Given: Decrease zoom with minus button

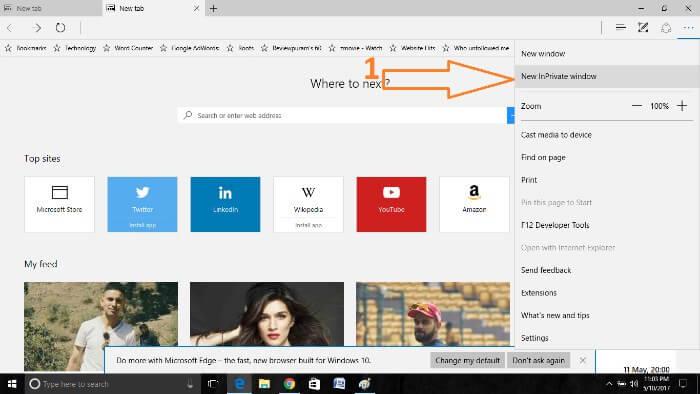Looking at the screenshot, I should coord(637,106).
